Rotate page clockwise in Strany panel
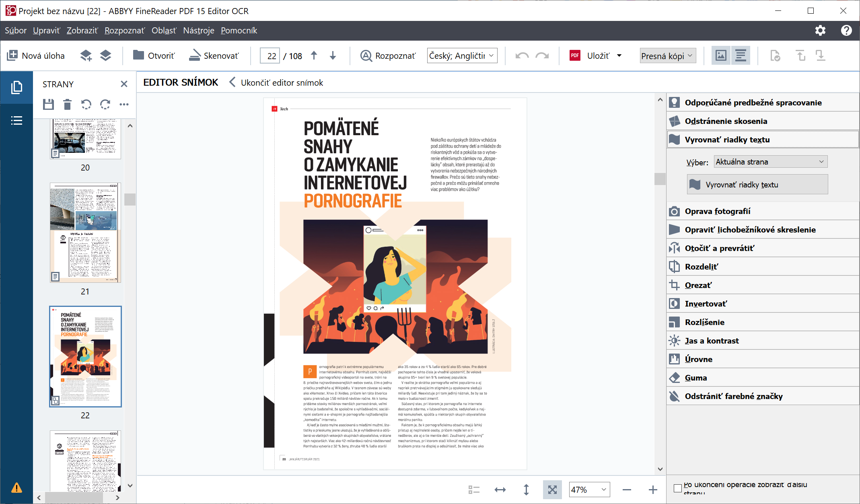 (x=105, y=104)
